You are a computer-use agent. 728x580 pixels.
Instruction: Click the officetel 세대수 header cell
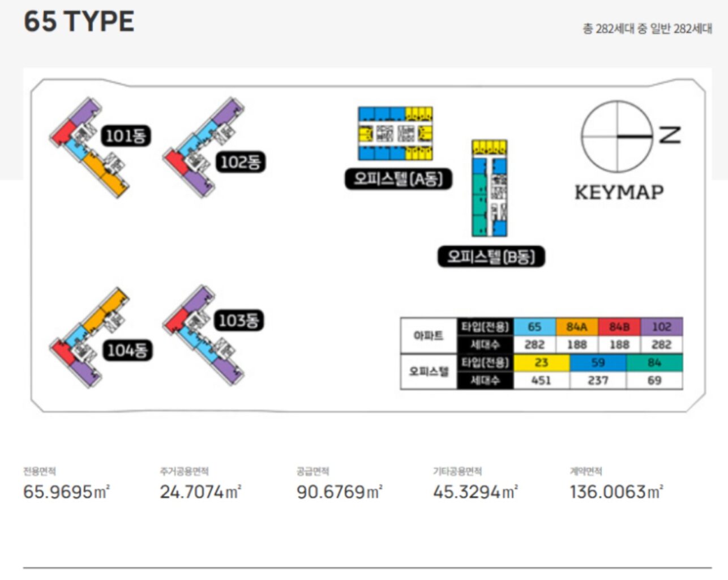click(x=485, y=381)
